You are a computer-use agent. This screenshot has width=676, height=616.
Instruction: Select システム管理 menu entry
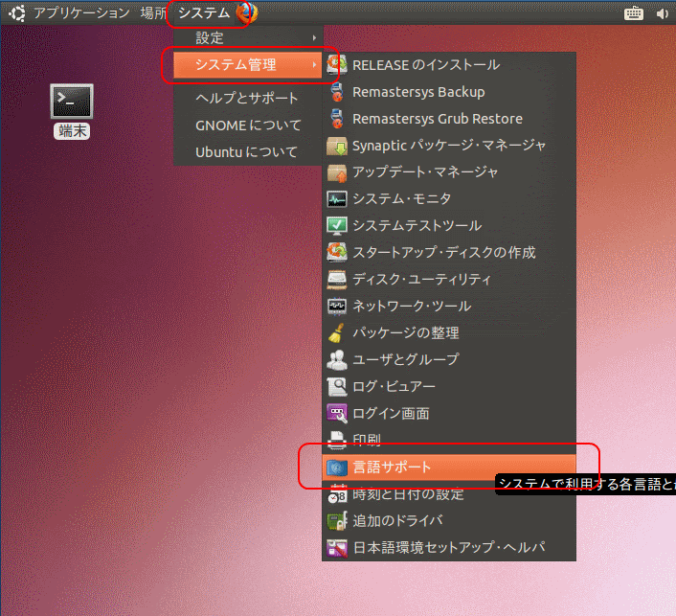pyautogui.click(x=247, y=65)
